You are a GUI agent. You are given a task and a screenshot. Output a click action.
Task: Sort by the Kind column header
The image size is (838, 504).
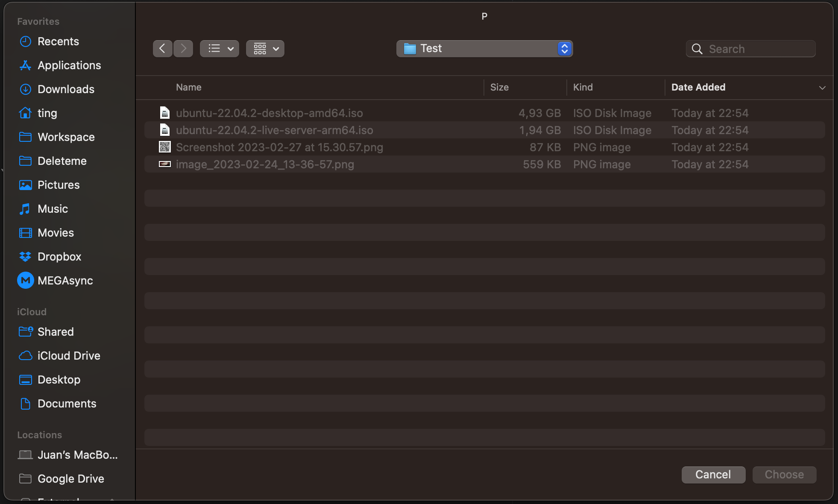click(583, 87)
